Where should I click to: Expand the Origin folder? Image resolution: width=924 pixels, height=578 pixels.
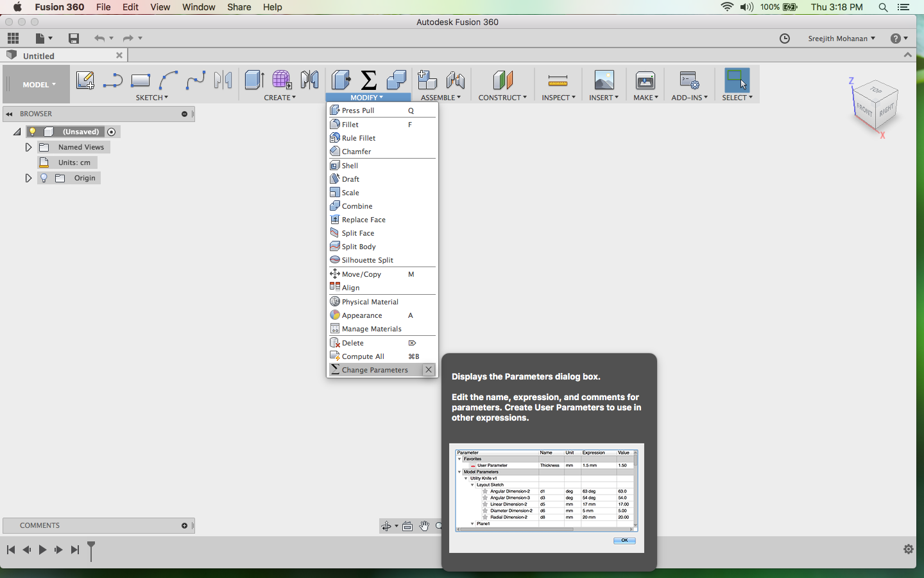point(28,178)
